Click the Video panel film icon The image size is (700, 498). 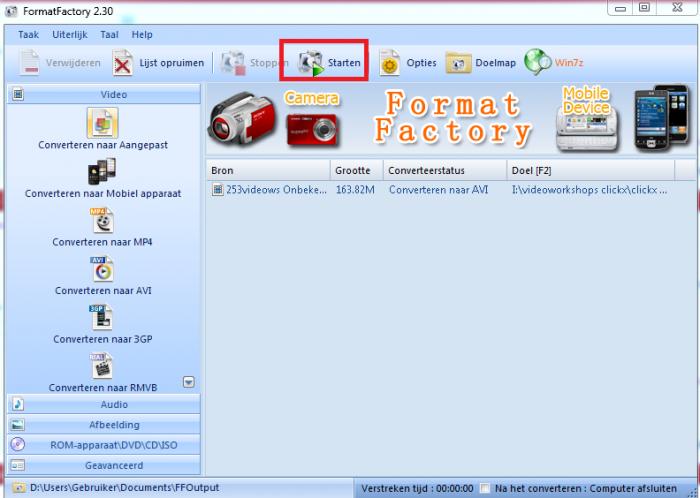pos(18,94)
